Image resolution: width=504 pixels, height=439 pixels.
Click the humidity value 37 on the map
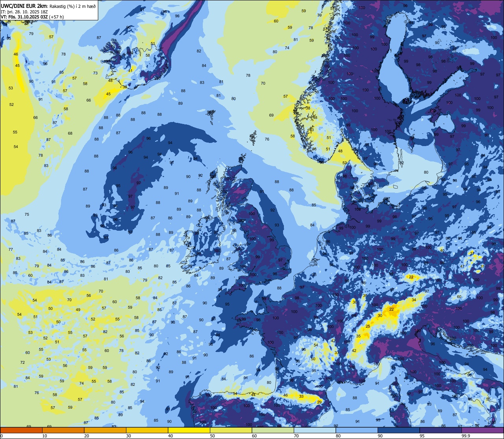(482, 267)
